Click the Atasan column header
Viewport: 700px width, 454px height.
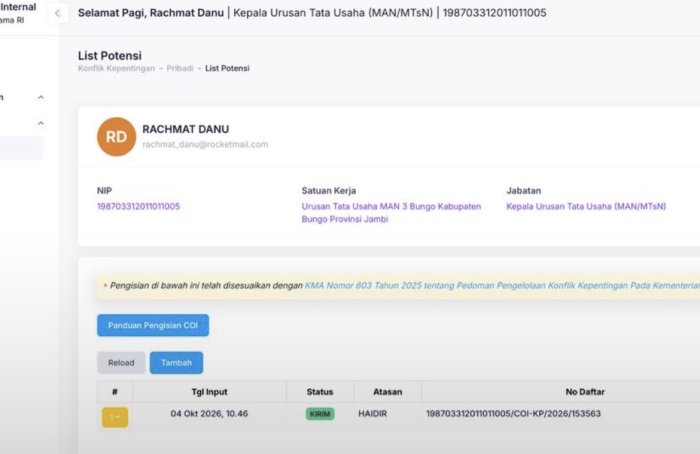pos(388,392)
